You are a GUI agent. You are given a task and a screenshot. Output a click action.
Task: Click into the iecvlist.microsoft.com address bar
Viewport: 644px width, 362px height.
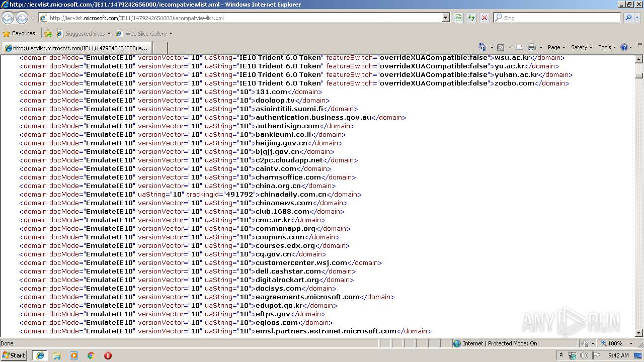point(240,18)
